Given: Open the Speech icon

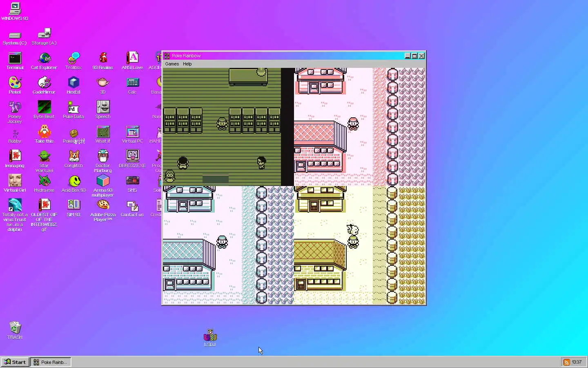Looking at the screenshot, I should 103,110.
